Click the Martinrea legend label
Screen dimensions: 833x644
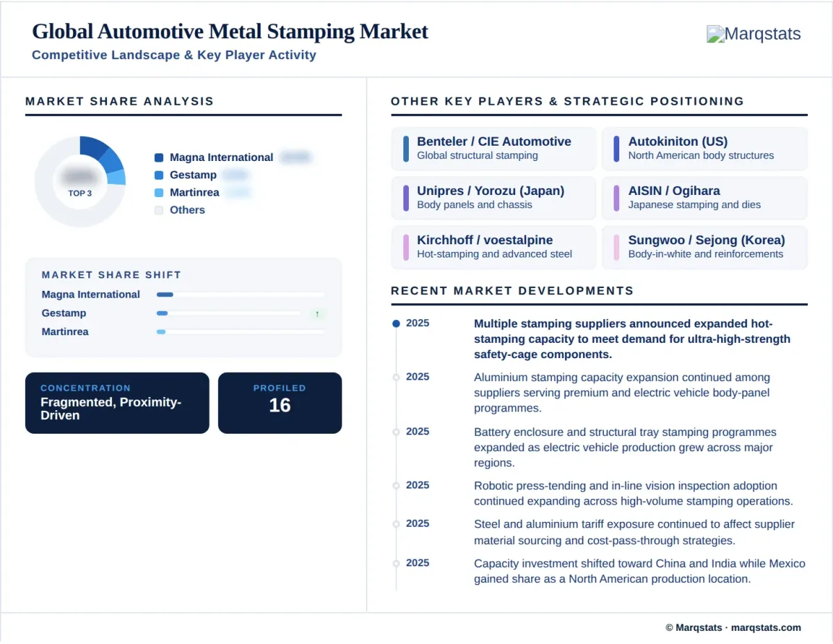point(194,192)
